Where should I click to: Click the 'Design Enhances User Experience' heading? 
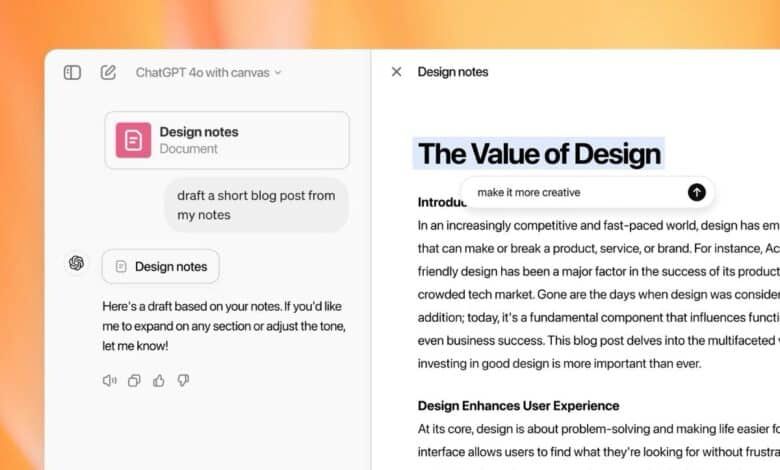[x=518, y=405]
